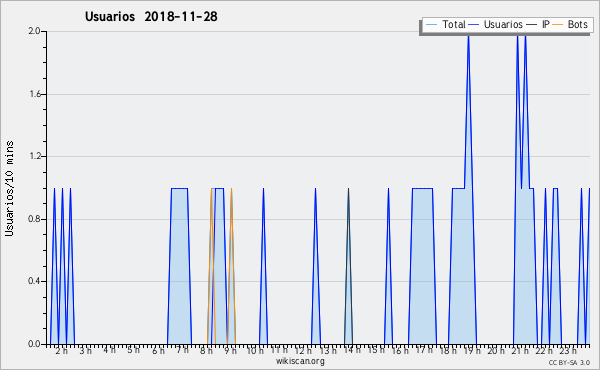
Task: Select the 'Bots' legend entry
Action: pyautogui.click(x=570, y=24)
